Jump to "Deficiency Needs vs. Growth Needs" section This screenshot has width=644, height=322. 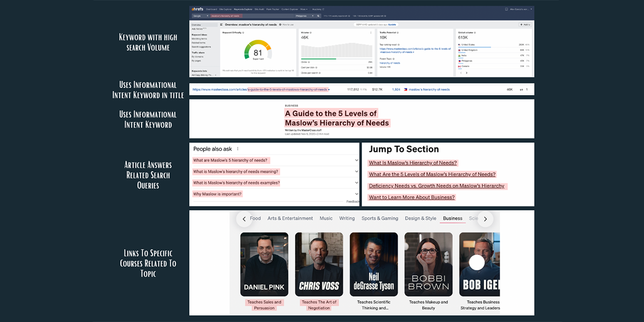pyautogui.click(x=436, y=186)
